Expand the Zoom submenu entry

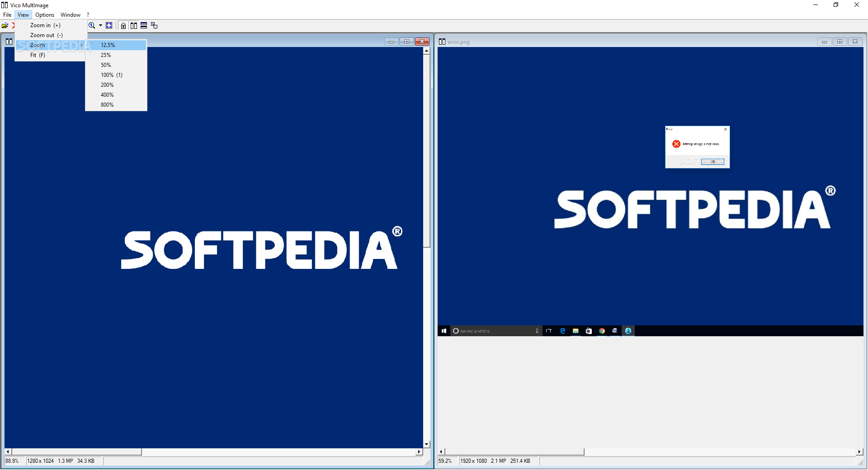click(x=51, y=45)
